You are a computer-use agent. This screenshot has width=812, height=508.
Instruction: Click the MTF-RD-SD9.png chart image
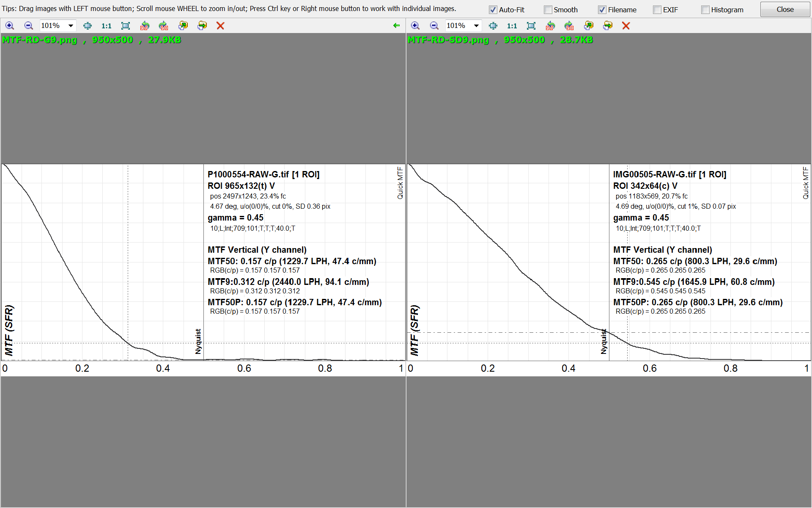click(609, 270)
